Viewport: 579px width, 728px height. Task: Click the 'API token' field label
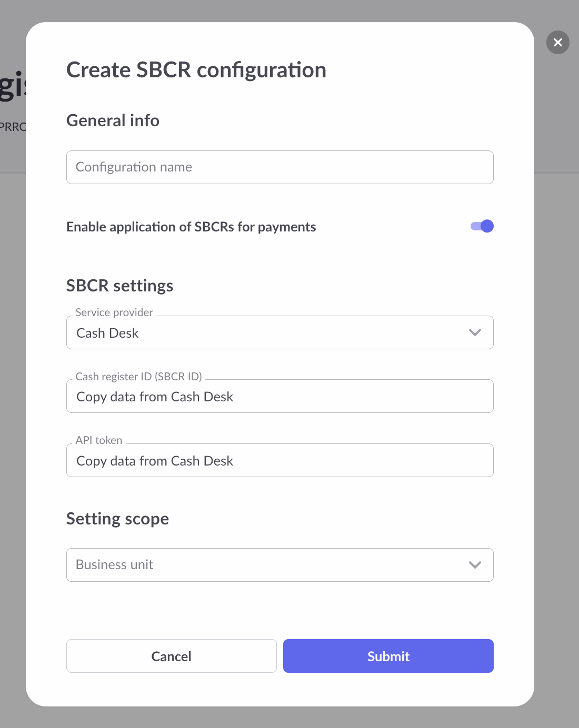pyautogui.click(x=99, y=440)
